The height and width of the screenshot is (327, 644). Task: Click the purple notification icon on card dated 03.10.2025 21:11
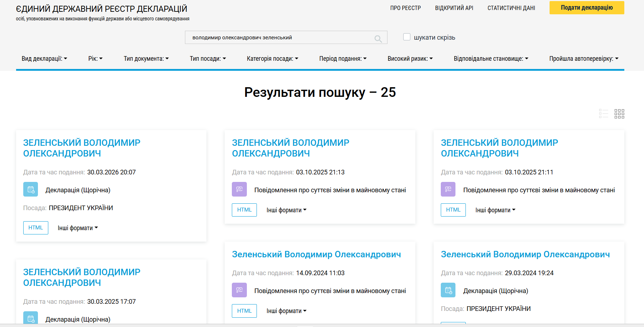[x=448, y=189]
